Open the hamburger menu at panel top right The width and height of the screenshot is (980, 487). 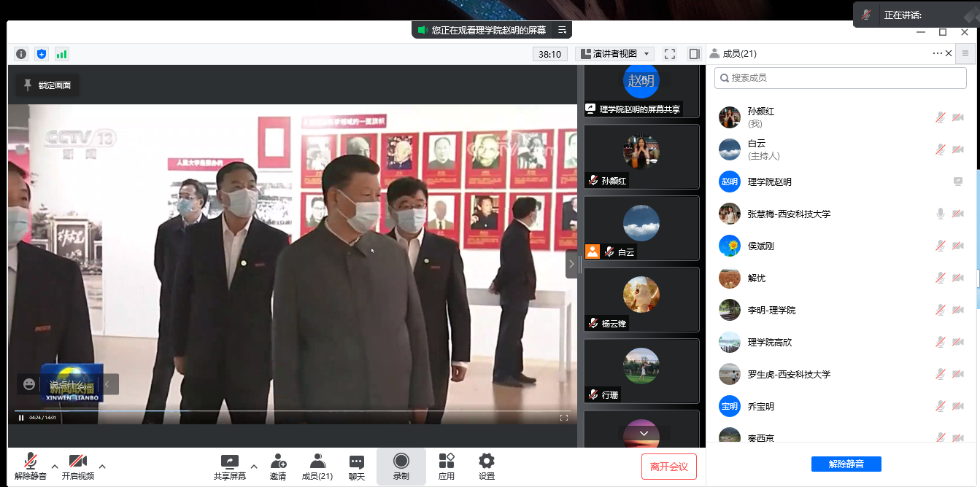(965, 53)
